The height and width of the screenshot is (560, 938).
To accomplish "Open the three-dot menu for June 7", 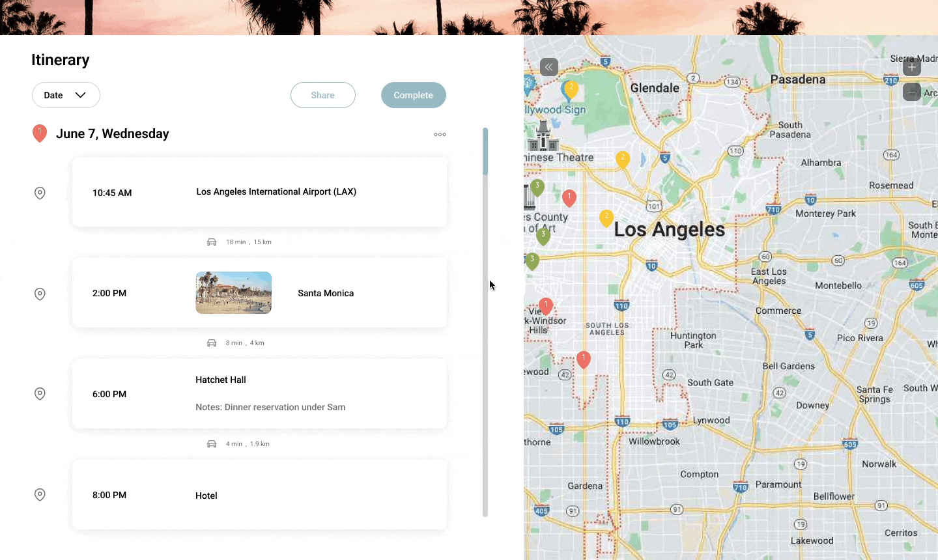I will (440, 134).
